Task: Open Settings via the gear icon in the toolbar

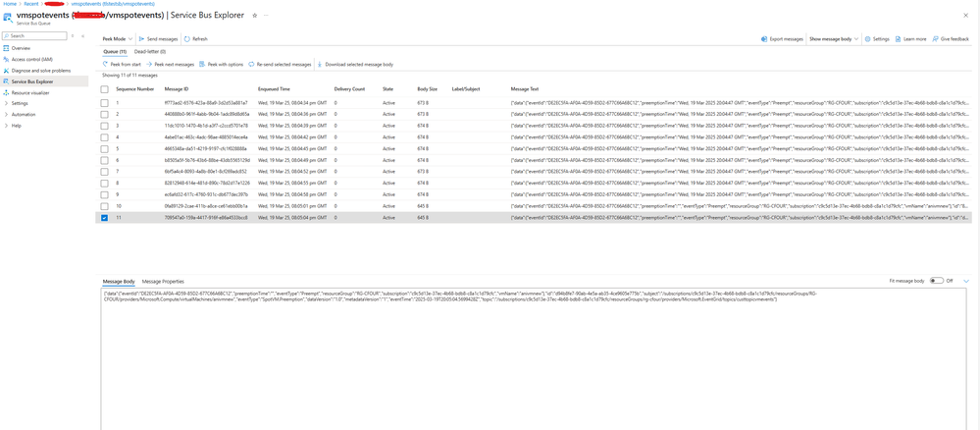Action: point(867,39)
